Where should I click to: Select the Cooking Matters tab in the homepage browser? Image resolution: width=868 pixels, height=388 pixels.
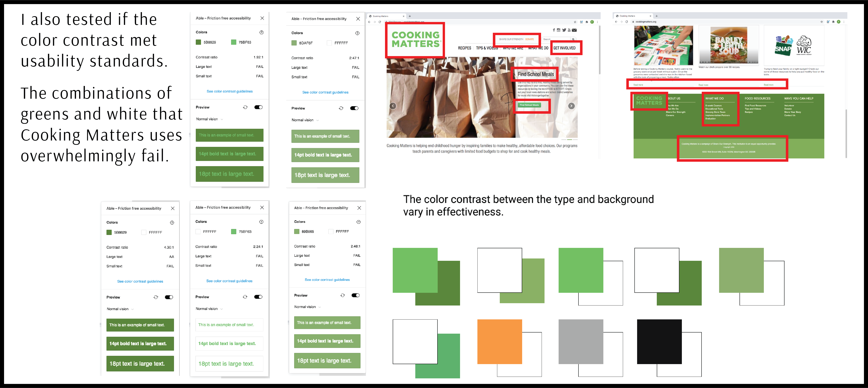[387, 16]
